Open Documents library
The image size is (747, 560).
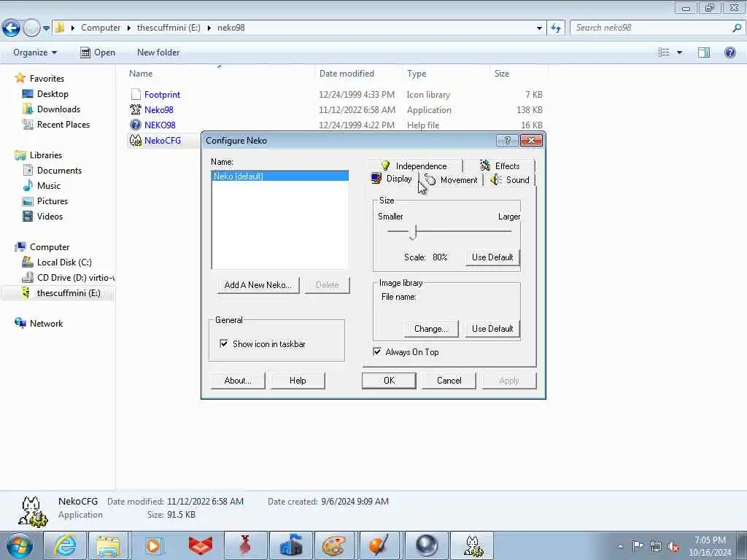click(x=59, y=171)
